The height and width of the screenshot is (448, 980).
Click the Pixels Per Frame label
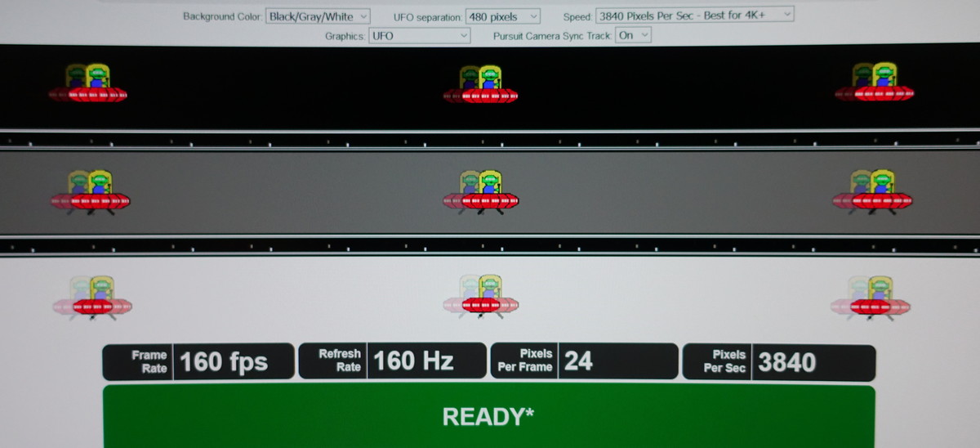525,361
